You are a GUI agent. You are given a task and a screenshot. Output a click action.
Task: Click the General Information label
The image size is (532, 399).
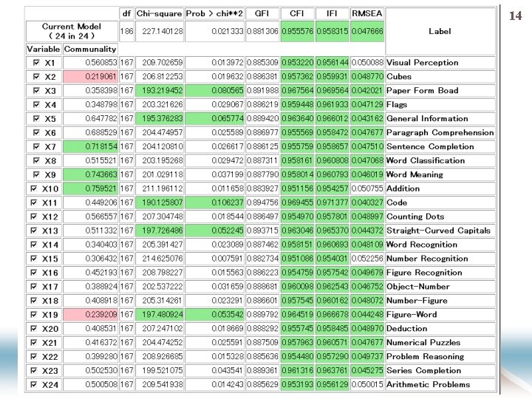point(427,118)
